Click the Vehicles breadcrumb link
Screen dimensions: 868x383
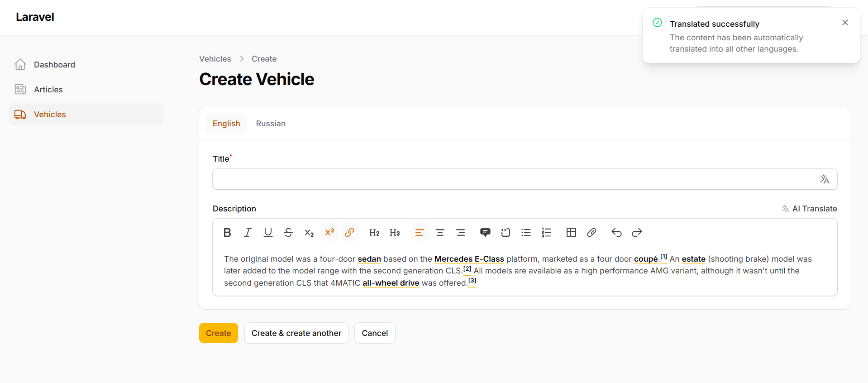coord(215,59)
